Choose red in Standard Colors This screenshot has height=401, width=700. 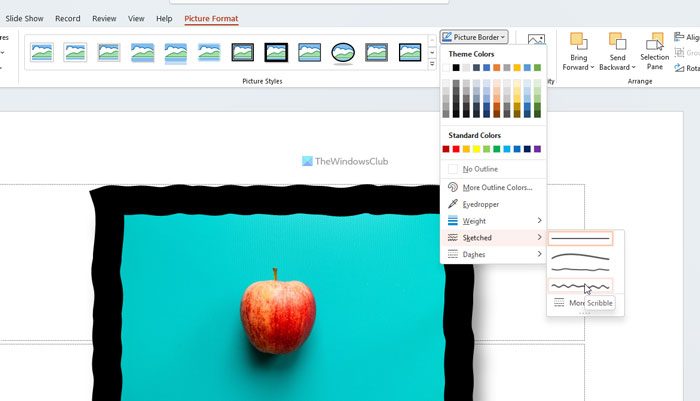pyautogui.click(x=456, y=149)
